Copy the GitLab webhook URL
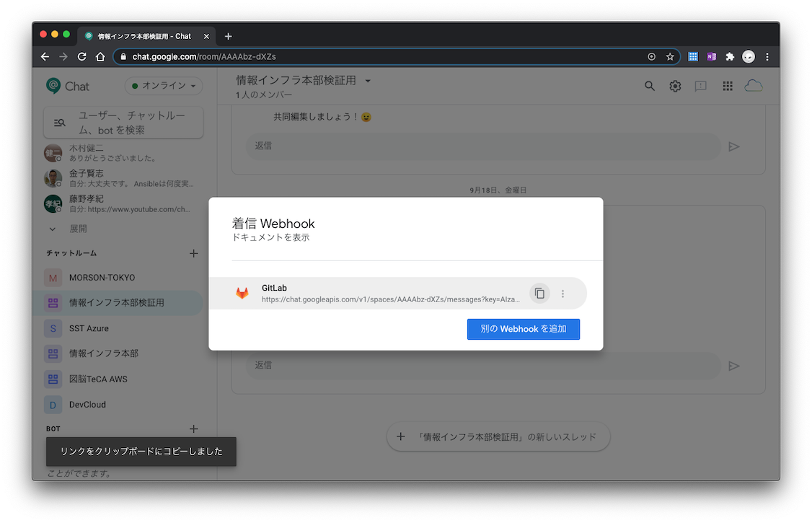The width and height of the screenshot is (812, 523). click(539, 294)
